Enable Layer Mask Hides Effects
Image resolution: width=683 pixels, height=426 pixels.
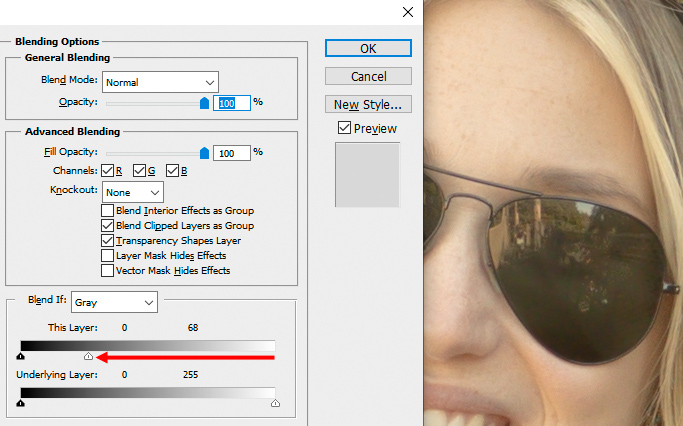click(x=108, y=256)
